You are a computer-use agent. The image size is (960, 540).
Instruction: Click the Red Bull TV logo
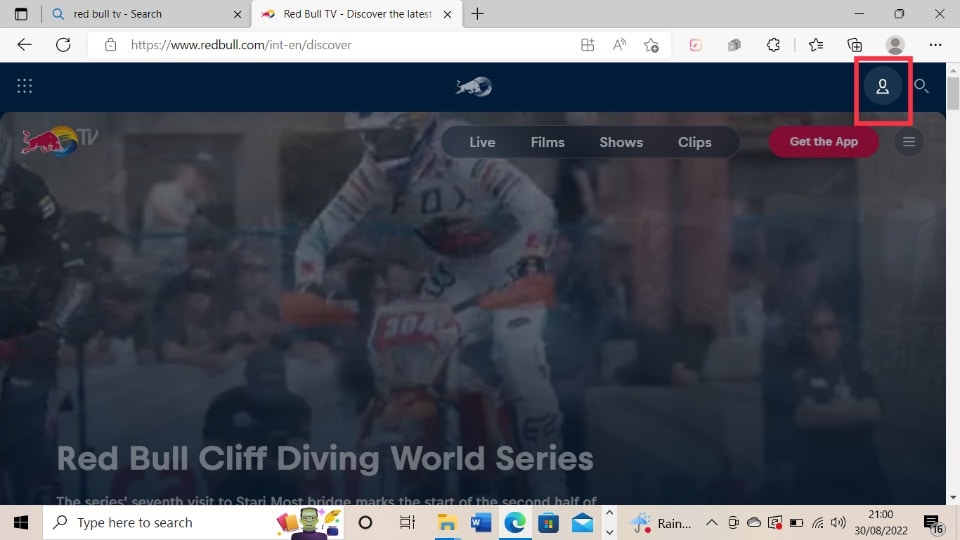(x=59, y=140)
